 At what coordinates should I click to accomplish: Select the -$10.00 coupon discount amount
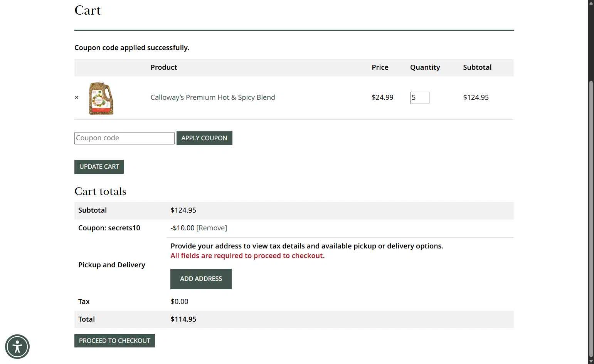coord(182,228)
